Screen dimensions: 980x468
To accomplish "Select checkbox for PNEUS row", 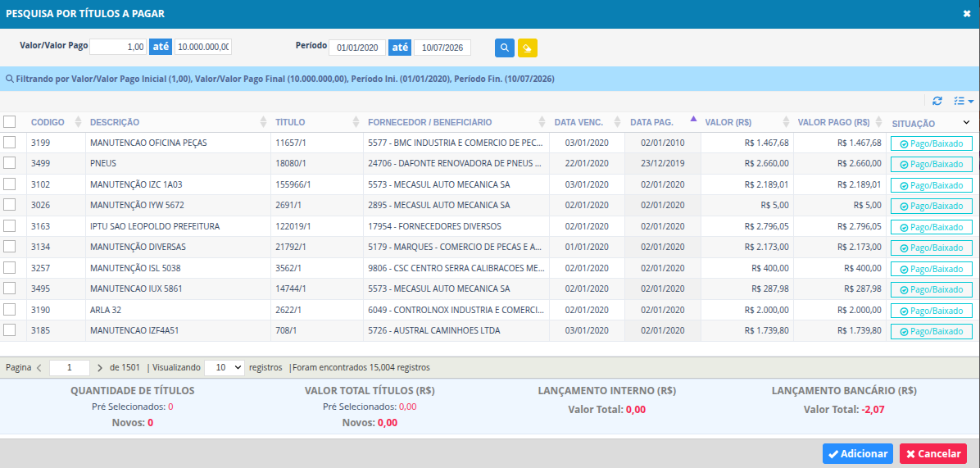I will (9, 163).
